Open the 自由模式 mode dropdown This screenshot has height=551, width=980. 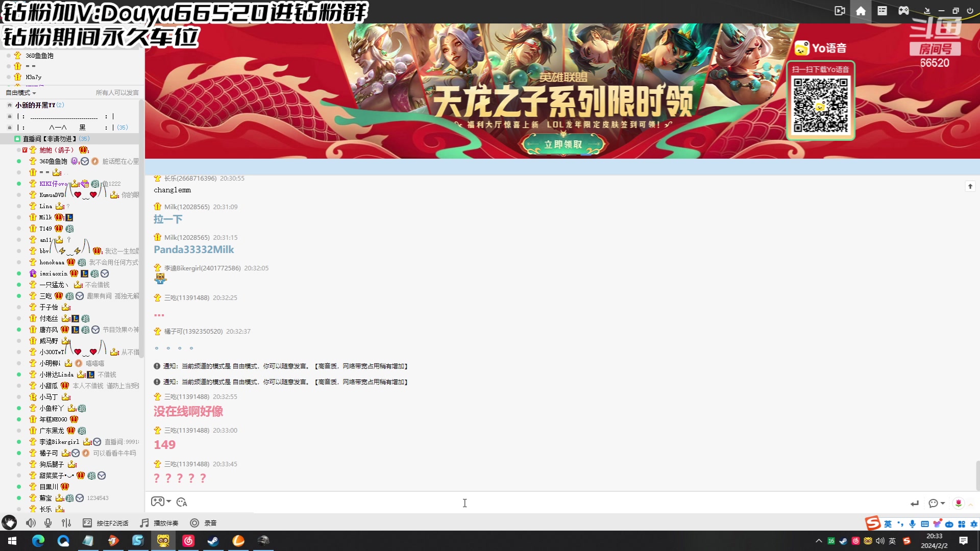click(21, 93)
